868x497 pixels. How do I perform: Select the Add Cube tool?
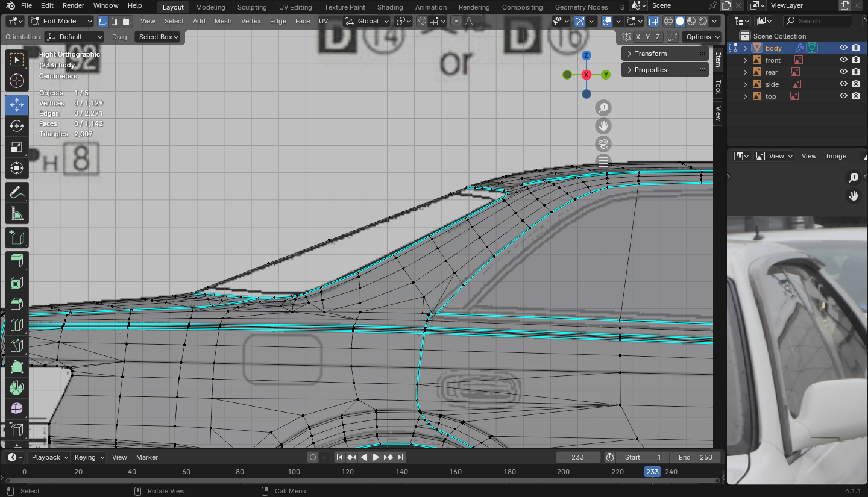tap(17, 238)
